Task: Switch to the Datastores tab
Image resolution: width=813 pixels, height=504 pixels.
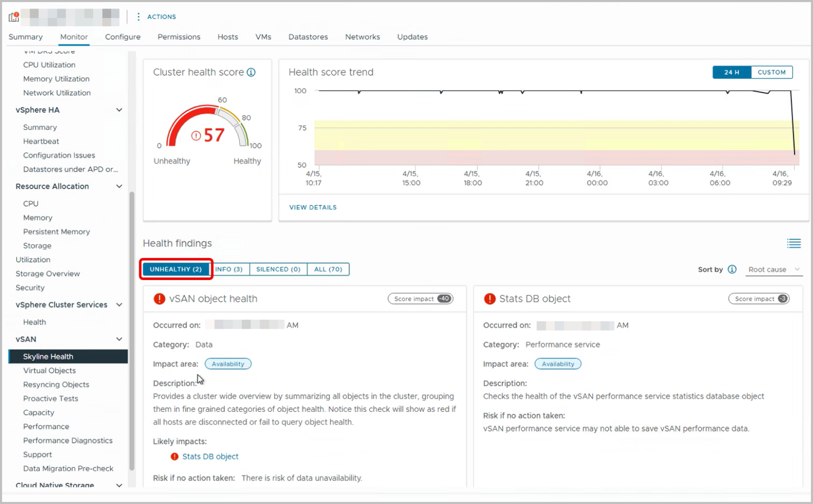Action: (x=308, y=37)
